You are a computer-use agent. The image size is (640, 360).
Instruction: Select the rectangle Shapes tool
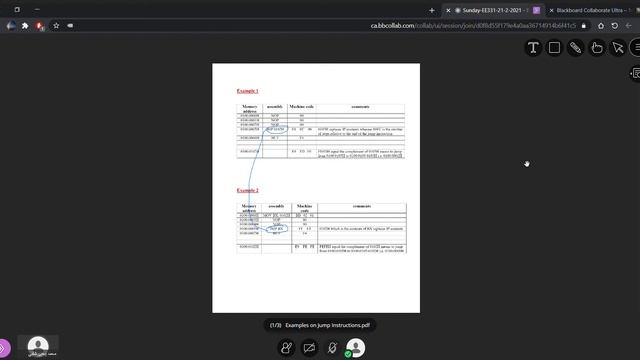click(554, 48)
